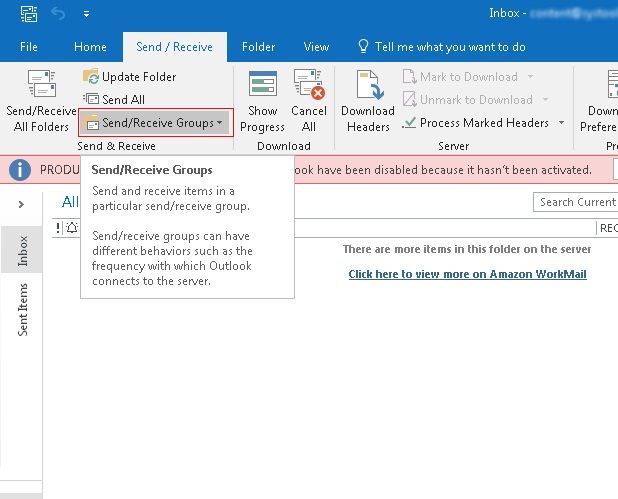Click link to view more on Amazon WorkMail
This screenshot has height=499, width=618.
467,274
